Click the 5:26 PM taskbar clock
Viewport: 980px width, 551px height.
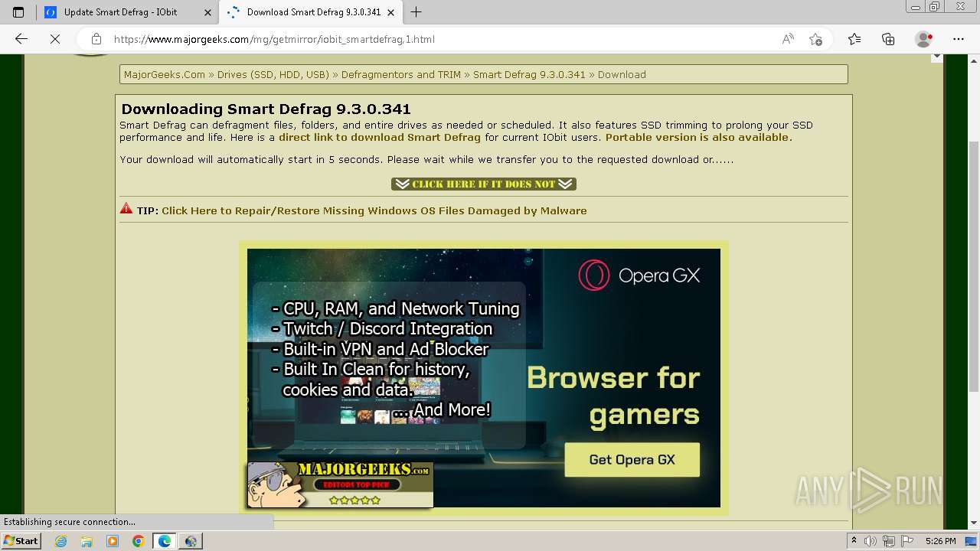[940, 541]
